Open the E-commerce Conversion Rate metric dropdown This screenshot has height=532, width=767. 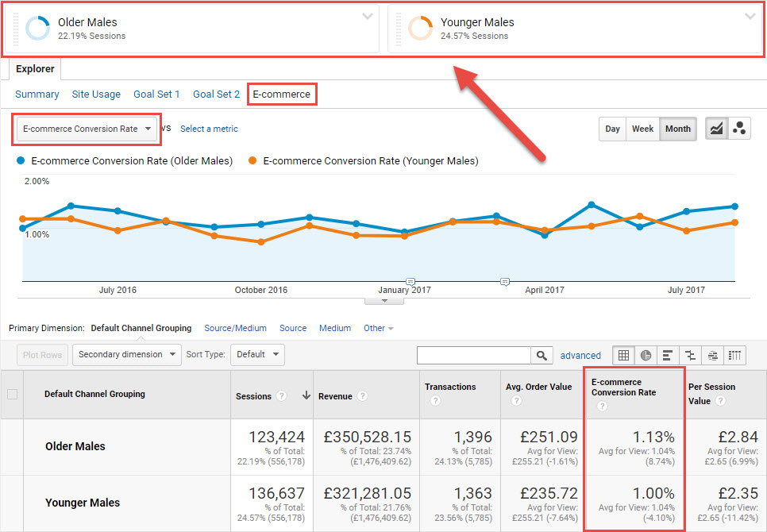click(x=86, y=128)
